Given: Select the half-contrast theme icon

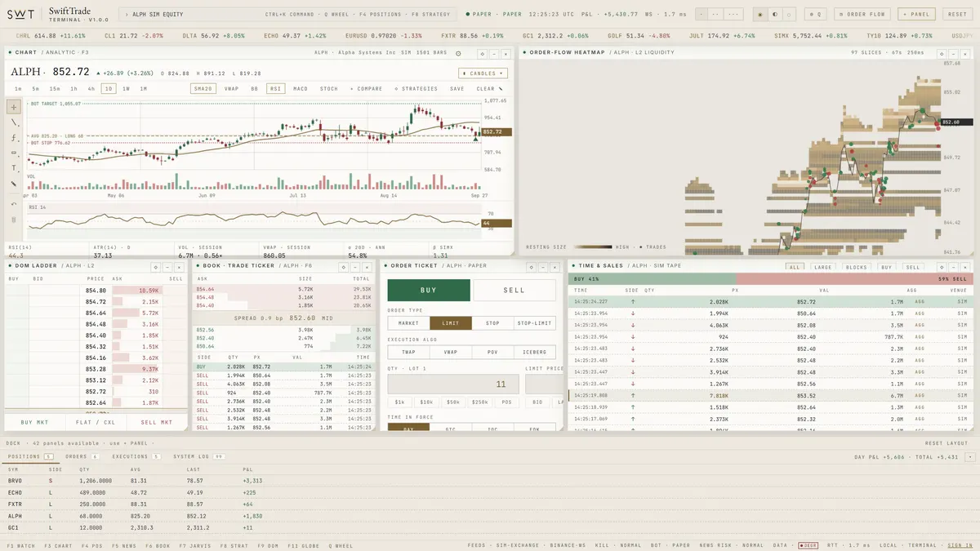Looking at the screenshot, I should 774,15.
